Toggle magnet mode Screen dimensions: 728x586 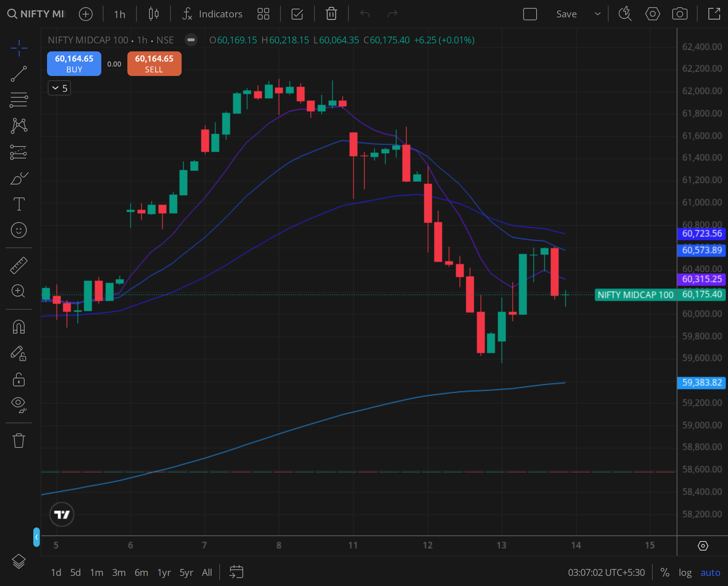point(19,327)
